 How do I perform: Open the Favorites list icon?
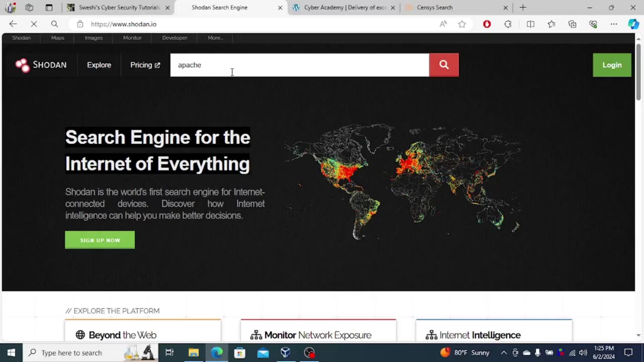pos(551,24)
